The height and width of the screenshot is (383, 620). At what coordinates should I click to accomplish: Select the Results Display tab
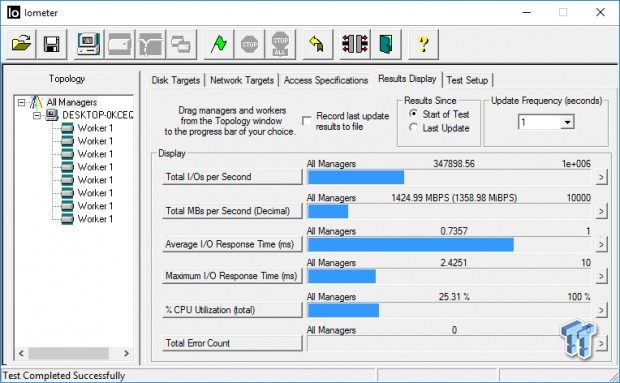[407, 79]
